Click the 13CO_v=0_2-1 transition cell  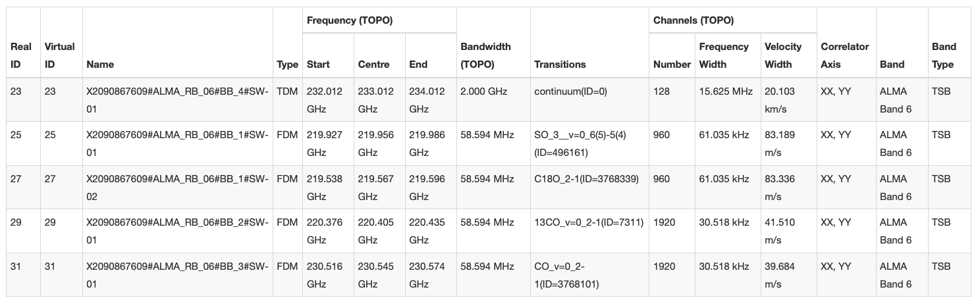coord(589,222)
